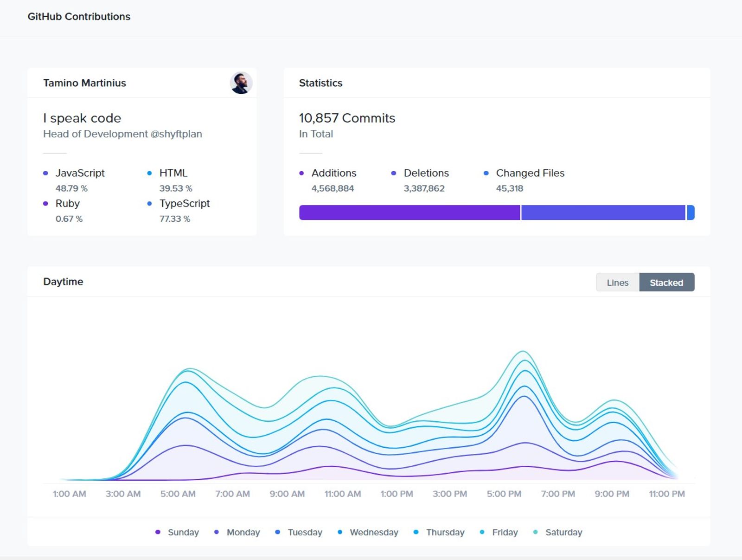Click the 1:00 AM axis label
Image resolution: width=742 pixels, height=560 pixels.
click(69, 494)
